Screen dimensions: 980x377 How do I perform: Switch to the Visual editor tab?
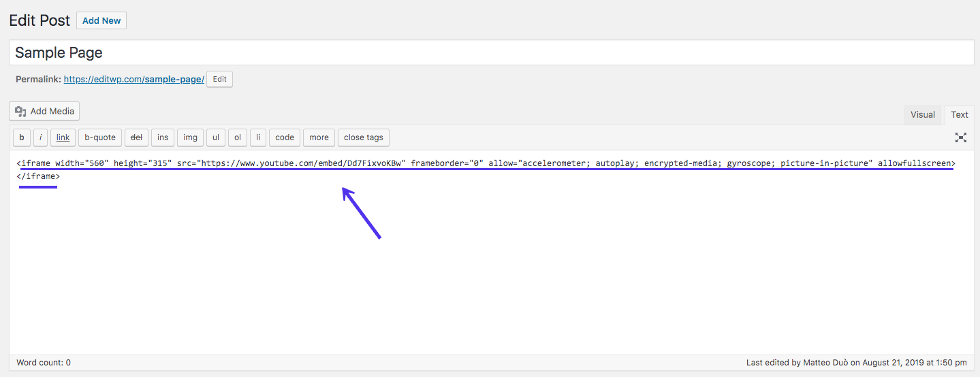coord(922,115)
